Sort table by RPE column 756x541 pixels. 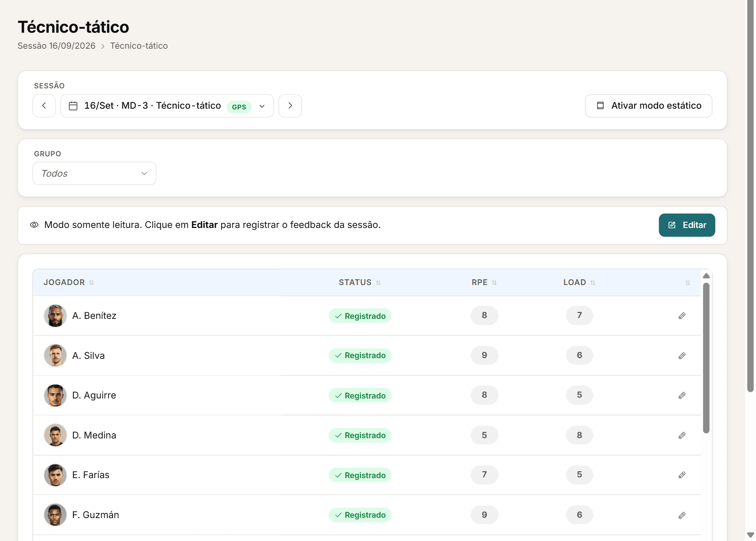[484, 282]
